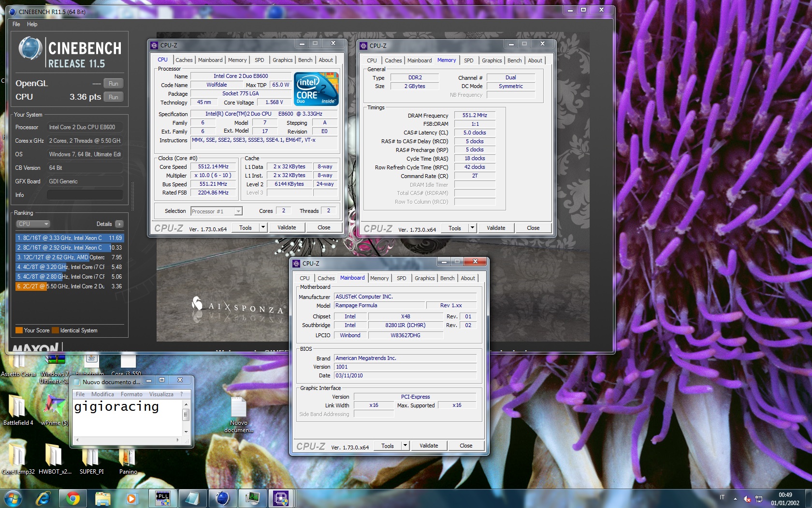Select ranking row 4C/8T @ 2.80 GHz
Screen dimensions: 812x508
pyautogui.click(x=70, y=277)
